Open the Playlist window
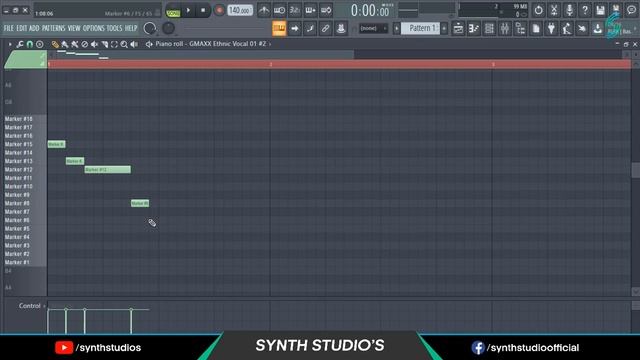The height and width of the screenshot is (360, 640). (x=458, y=29)
